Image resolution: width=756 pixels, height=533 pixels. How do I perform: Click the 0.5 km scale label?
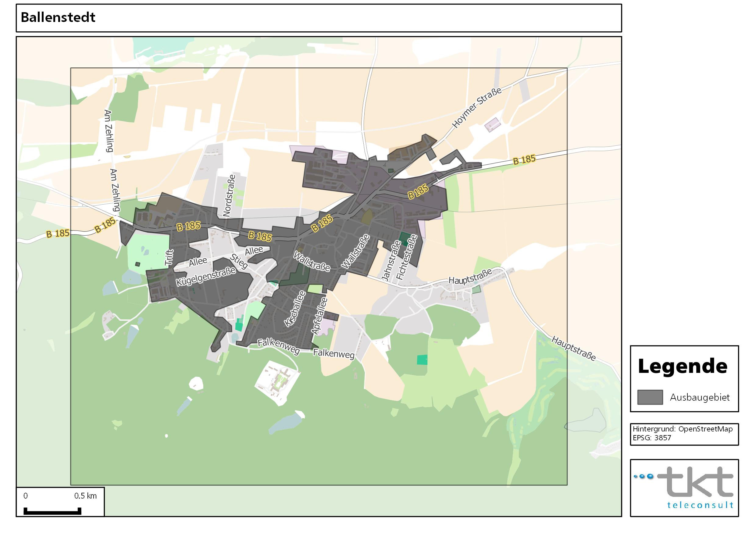point(85,496)
